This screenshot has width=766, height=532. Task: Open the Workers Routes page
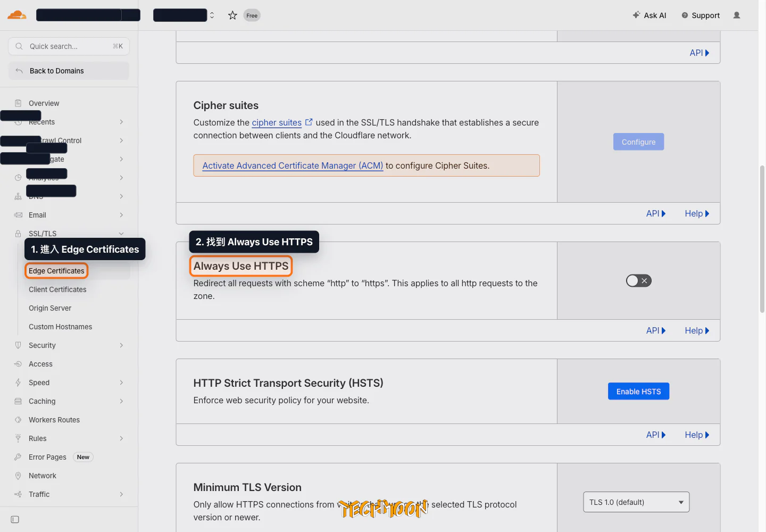[54, 420]
